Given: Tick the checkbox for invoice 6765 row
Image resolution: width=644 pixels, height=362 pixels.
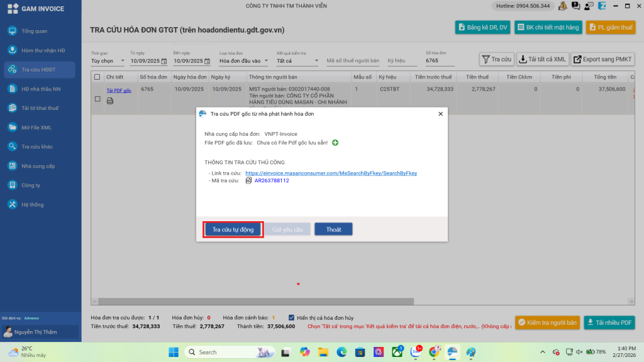Looking at the screenshot, I should [97, 99].
